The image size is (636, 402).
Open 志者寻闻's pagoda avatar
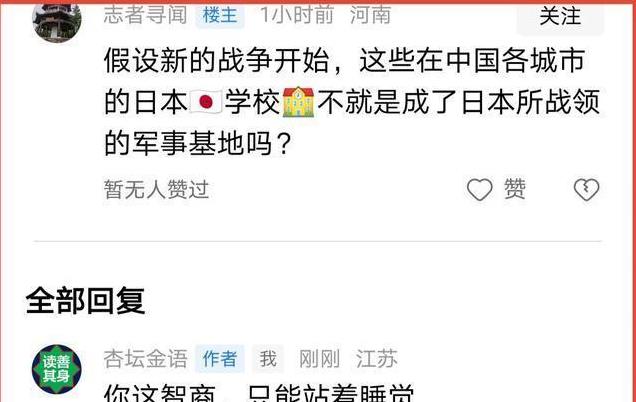click(x=57, y=20)
